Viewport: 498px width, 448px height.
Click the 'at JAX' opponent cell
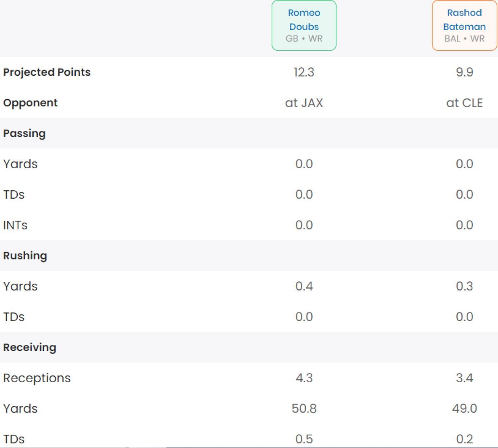304,103
